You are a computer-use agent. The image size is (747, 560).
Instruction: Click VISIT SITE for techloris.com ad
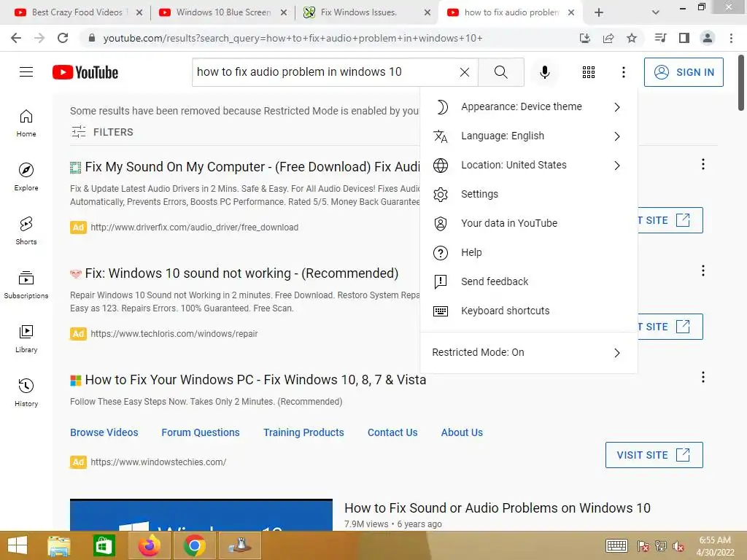pyautogui.click(x=670, y=327)
